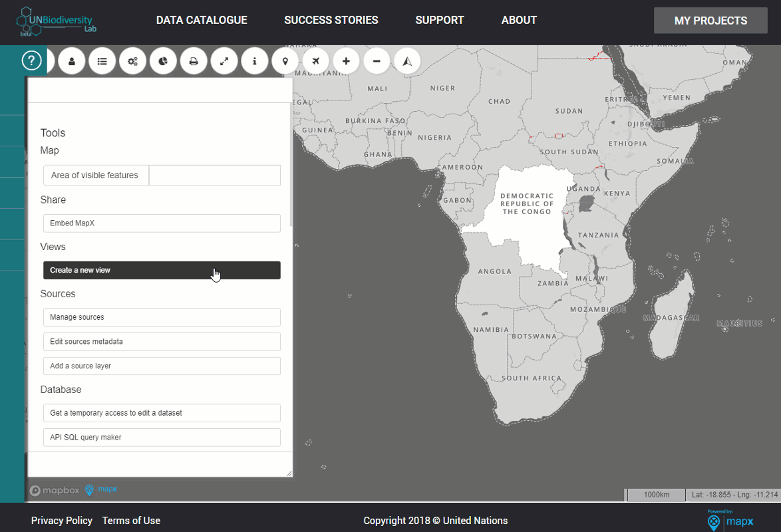Click the Mapbox logo on the map
Screen dimensions: 781x532
point(55,490)
